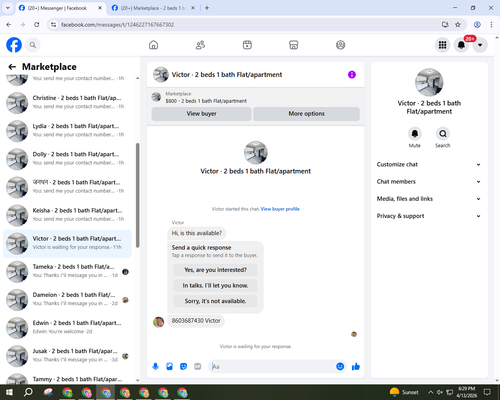Send quick reply In talks. I'll let you know.
This screenshot has width=500, height=400.
pyautogui.click(x=215, y=285)
